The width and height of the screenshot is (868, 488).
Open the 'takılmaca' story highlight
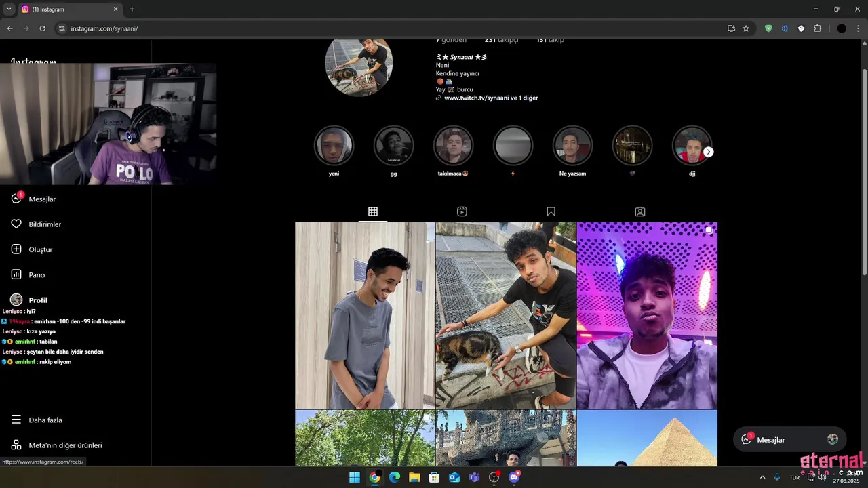click(453, 146)
